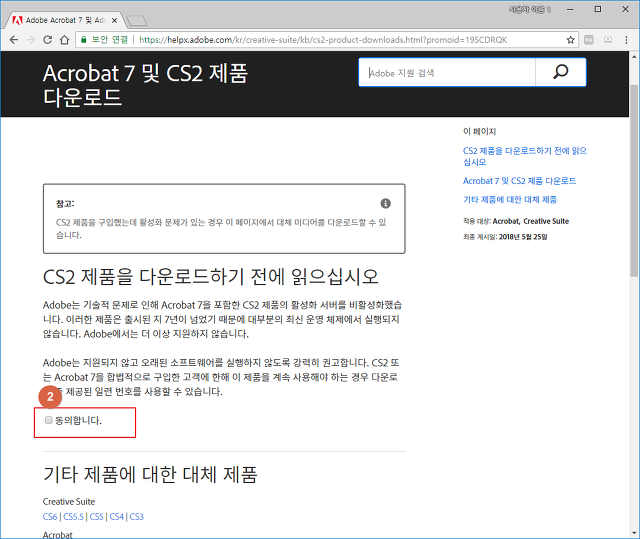Screen dimensions: 640x539
Task: Click the first extension icon beside address bar
Action: pos(589,40)
